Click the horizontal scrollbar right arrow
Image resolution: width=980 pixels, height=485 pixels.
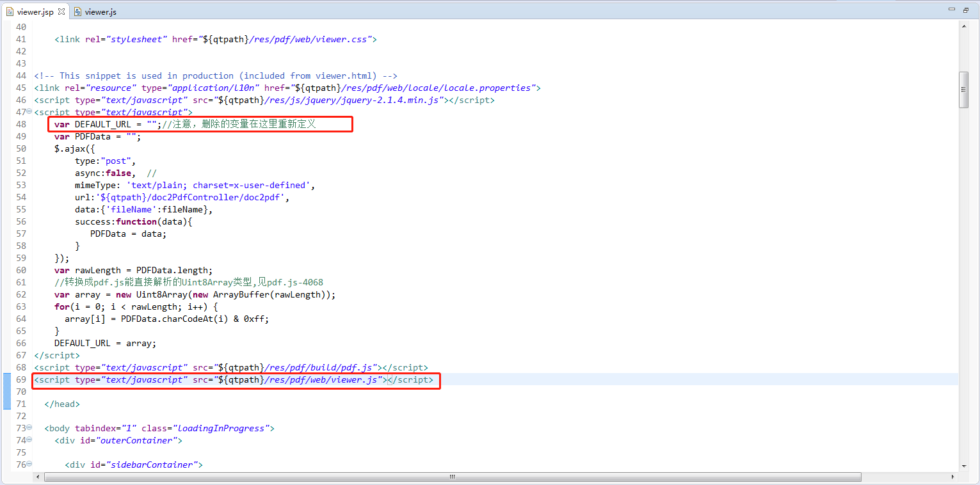[952, 477]
